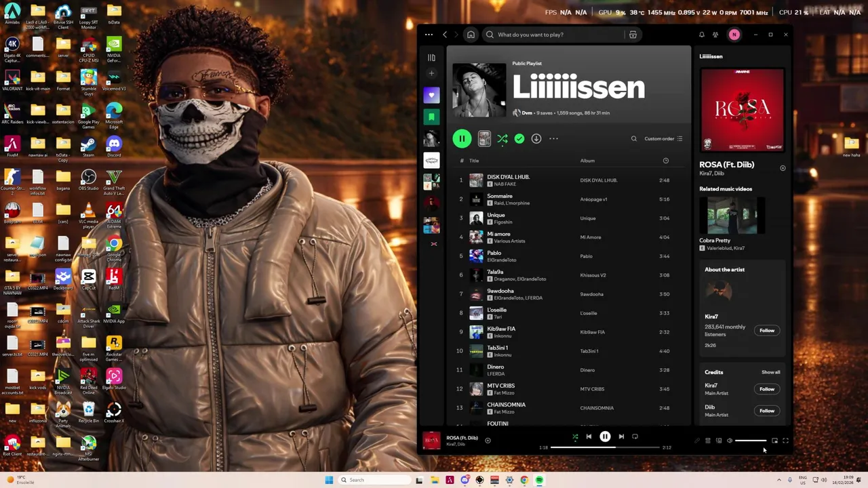
Task: Follow Diib in Credits
Action: click(766, 411)
